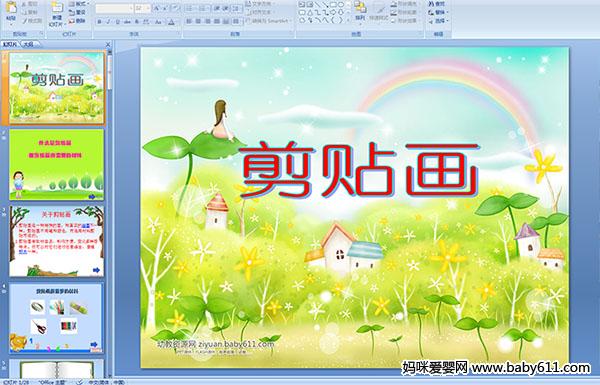Click Reset slide command

click(x=77, y=12)
